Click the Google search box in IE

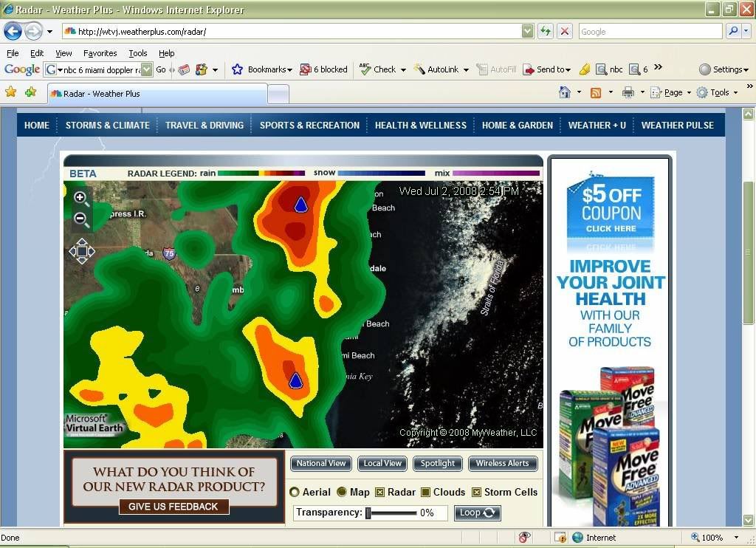650,31
